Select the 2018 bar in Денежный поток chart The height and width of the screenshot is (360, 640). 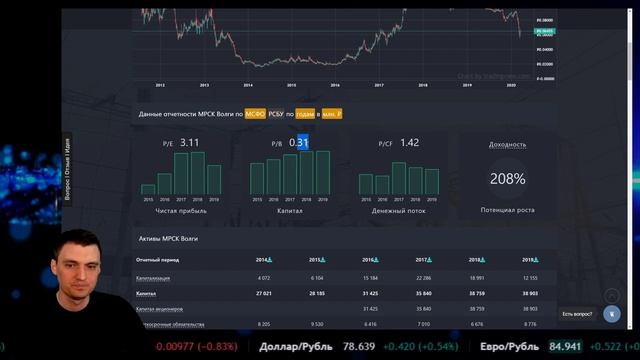(416, 181)
